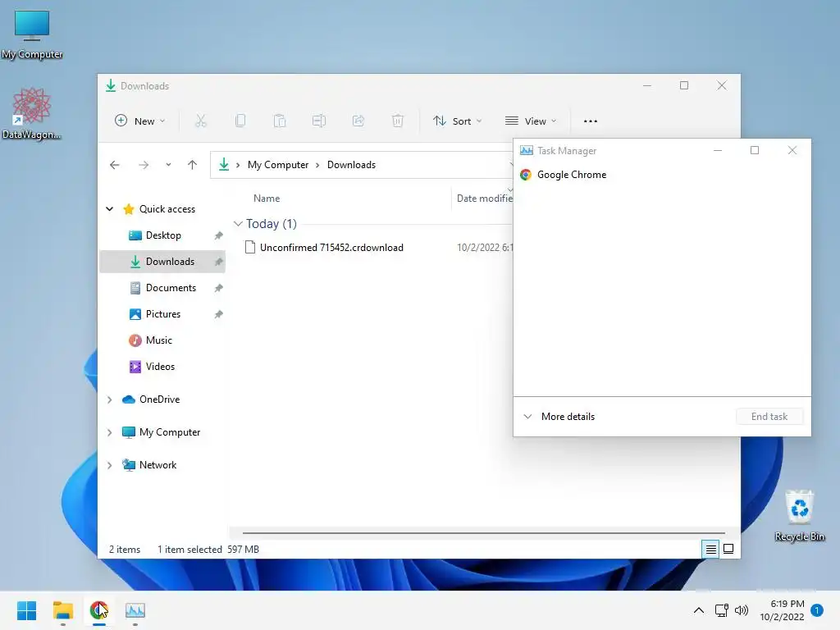
Task: Click My Computer in address breadcrumb
Action: tap(278, 165)
